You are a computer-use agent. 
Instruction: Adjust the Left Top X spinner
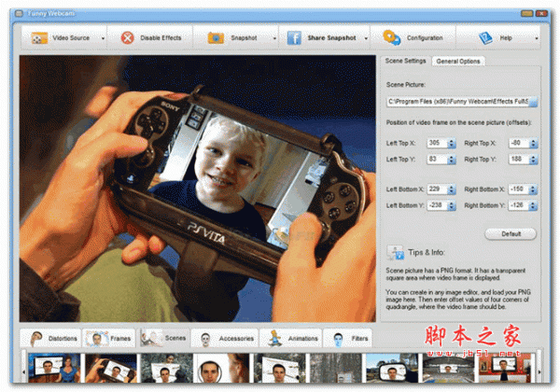452,143
